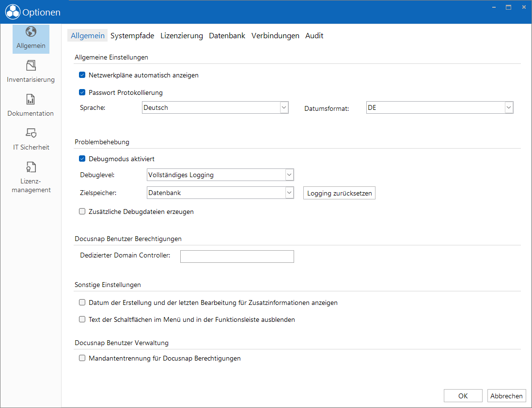The height and width of the screenshot is (408, 532).
Task: Select the Allgemein tab
Action: click(x=88, y=36)
